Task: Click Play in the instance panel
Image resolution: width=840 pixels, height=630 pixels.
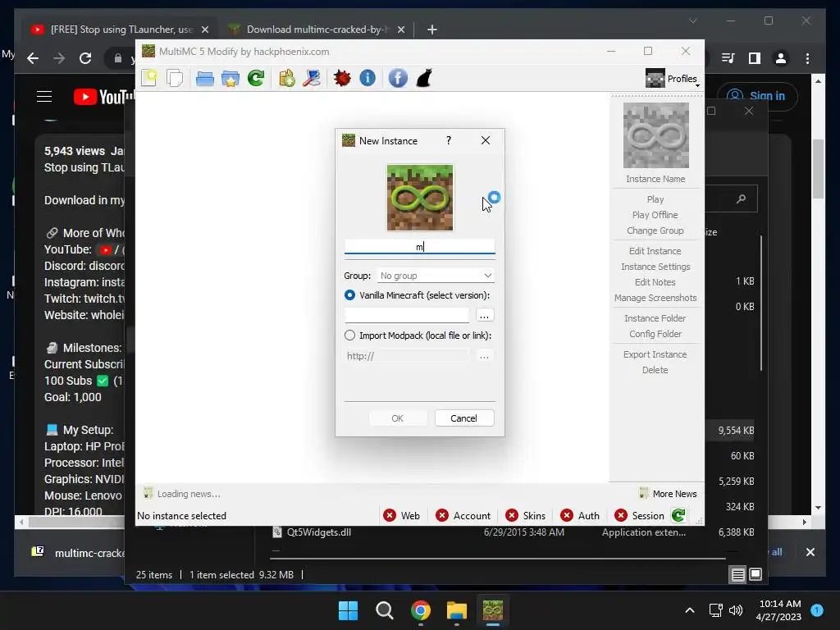Action: pos(655,199)
